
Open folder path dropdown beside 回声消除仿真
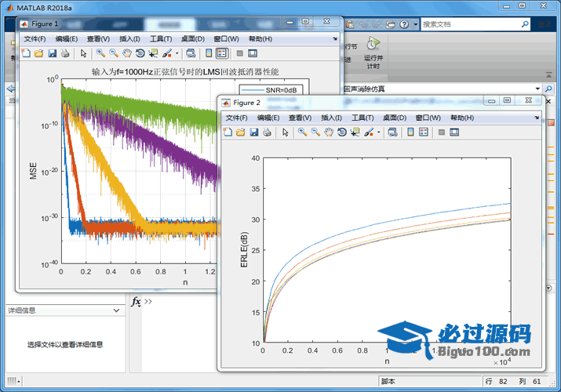point(537,89)
